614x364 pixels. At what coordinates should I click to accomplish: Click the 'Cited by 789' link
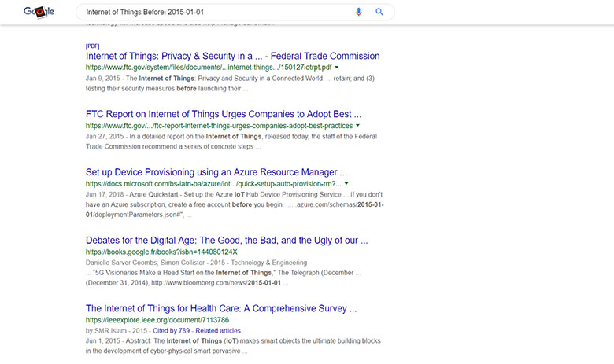click(171, 331)
